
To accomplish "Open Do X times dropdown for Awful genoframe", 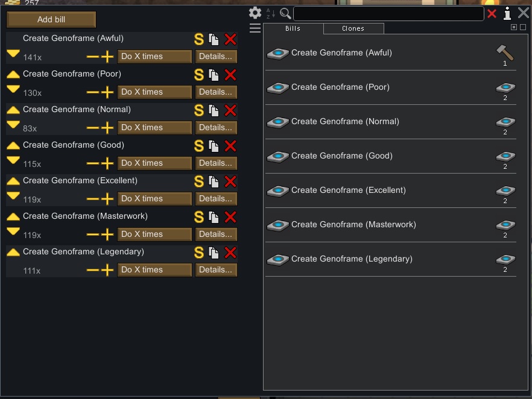I will 154,56.
